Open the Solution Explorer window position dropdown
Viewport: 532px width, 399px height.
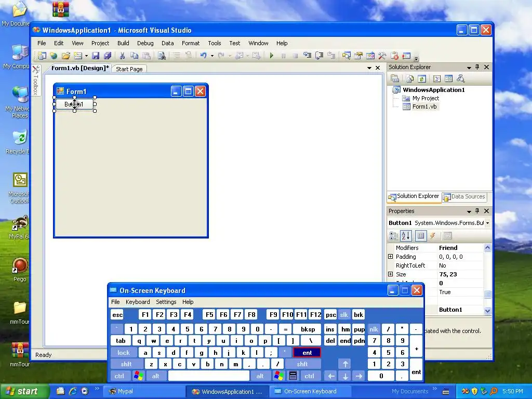(x=469, y=68)
